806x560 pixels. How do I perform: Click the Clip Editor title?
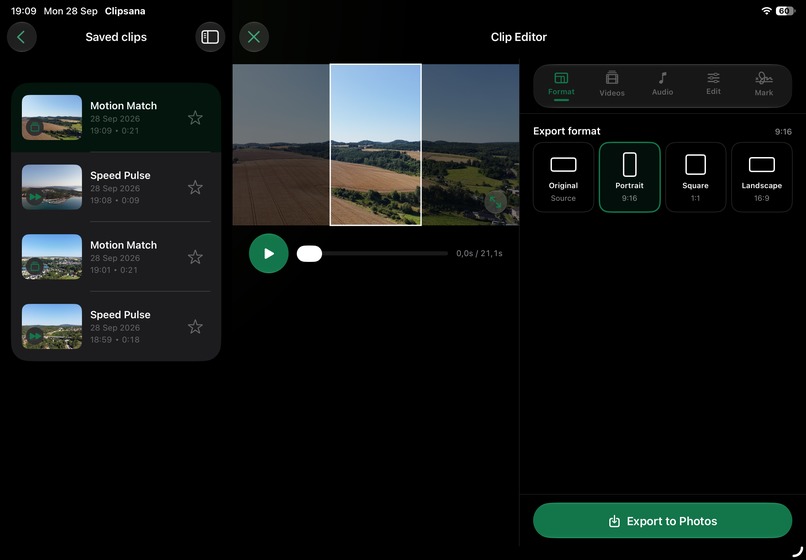(x=519, y=37)
